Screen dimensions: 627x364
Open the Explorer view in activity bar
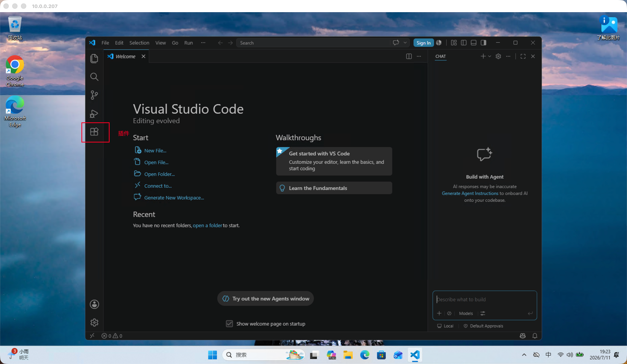(94, 59)
